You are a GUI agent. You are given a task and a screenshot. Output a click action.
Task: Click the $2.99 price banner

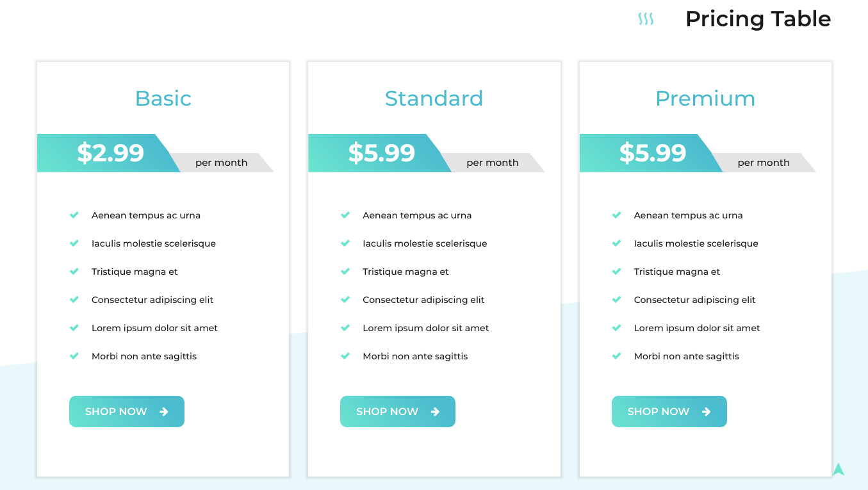[x=109, y=153]
